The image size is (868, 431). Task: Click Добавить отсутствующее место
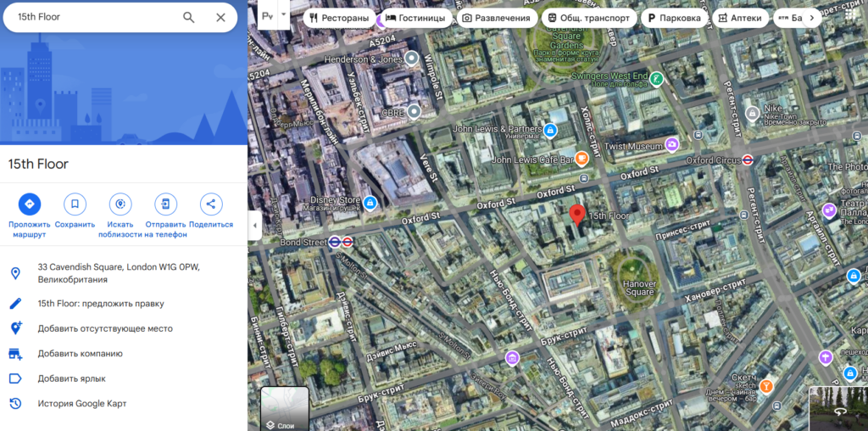coord(105,328)
